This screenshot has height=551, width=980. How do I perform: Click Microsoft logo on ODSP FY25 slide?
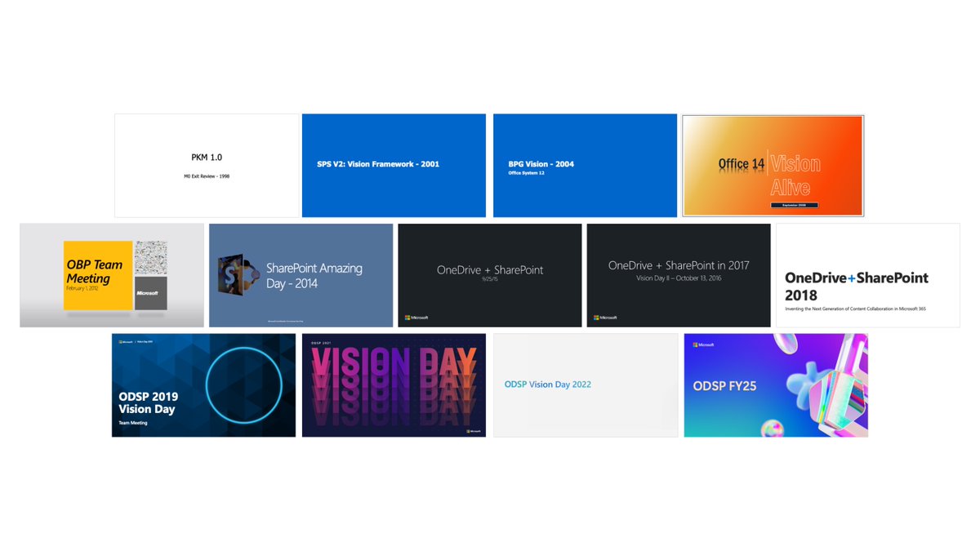tap(704, 344)
